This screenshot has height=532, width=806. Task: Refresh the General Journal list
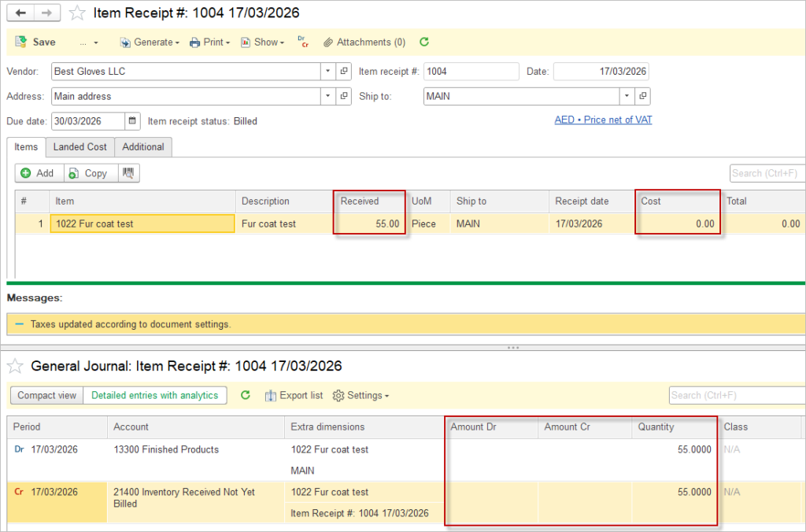pos(245,395)
